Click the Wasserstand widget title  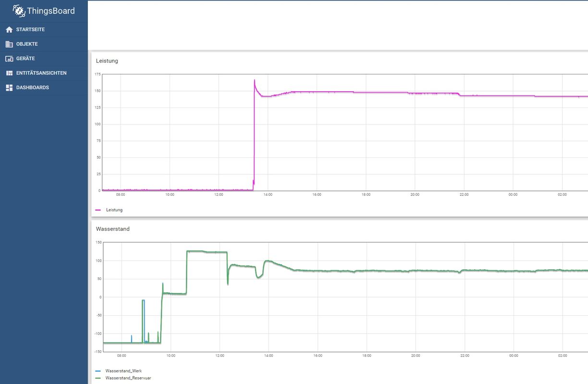coord(113,229)
